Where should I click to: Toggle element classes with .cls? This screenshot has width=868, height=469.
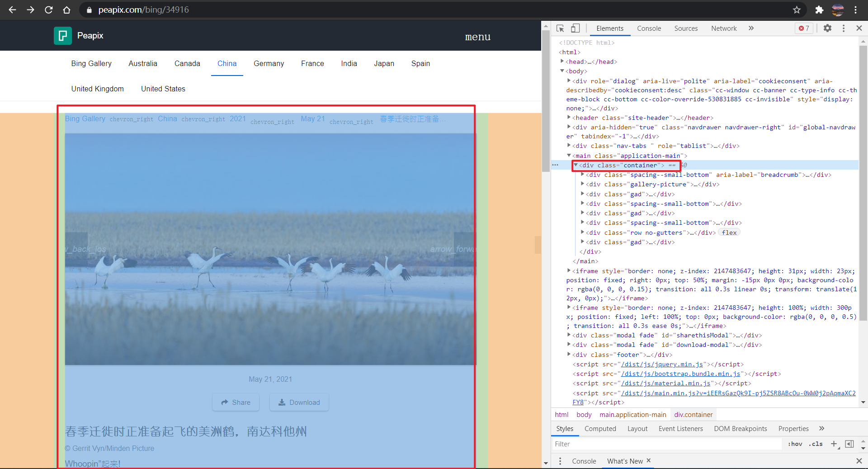pos(816,444)
